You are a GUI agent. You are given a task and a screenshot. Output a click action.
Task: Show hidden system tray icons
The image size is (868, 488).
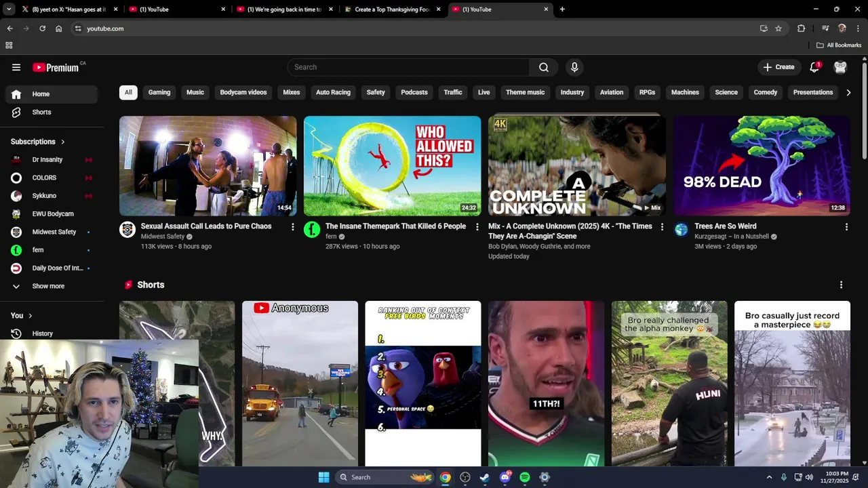point(769,477)
